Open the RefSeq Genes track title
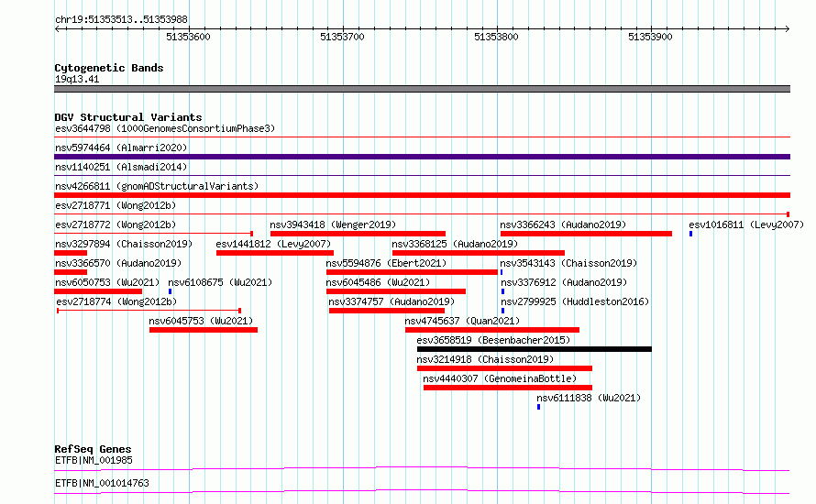This screenshot has height=504, width=816. [93, 449]
